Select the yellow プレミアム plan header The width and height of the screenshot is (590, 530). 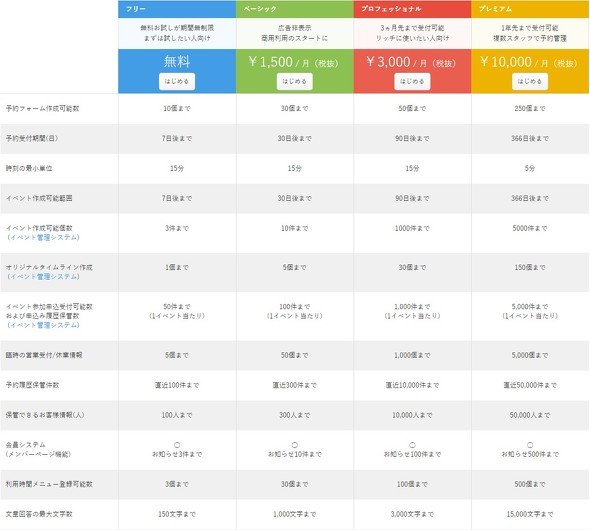[x=530, y=9]
